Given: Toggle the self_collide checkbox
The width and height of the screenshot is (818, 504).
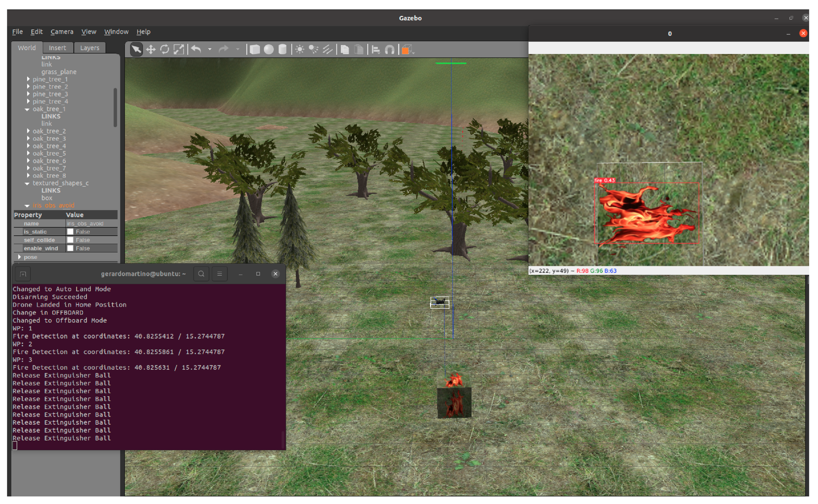Looking at the screenshot, I should click(70, 240).
